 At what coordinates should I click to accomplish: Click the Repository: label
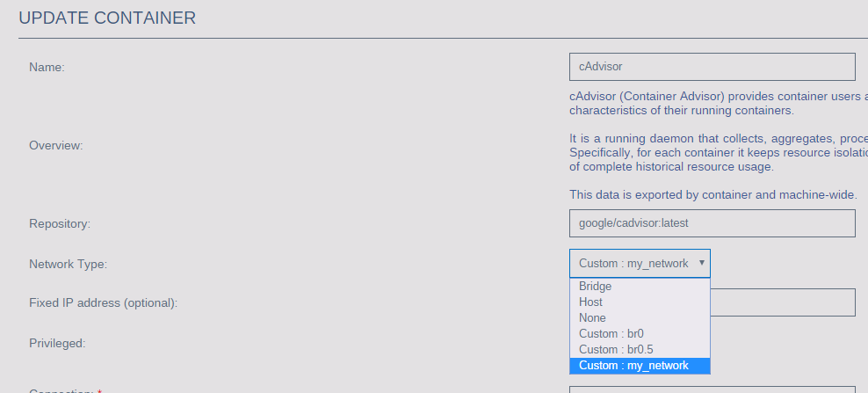tap(60, 224)
